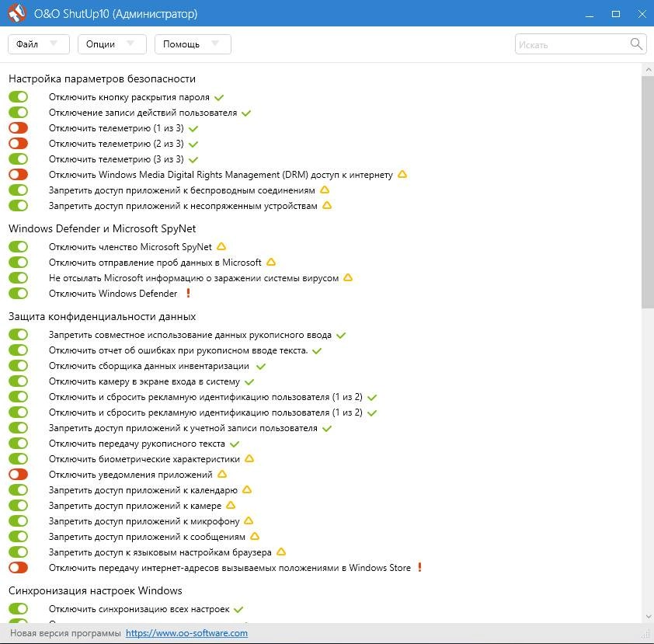
Task: Toggle "Отключить кнопку раскрытия пароля" switch
Action: (19, 97)
